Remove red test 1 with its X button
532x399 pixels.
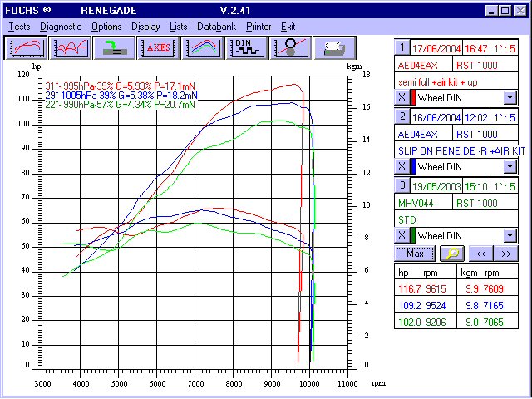(x=402, y=97)
